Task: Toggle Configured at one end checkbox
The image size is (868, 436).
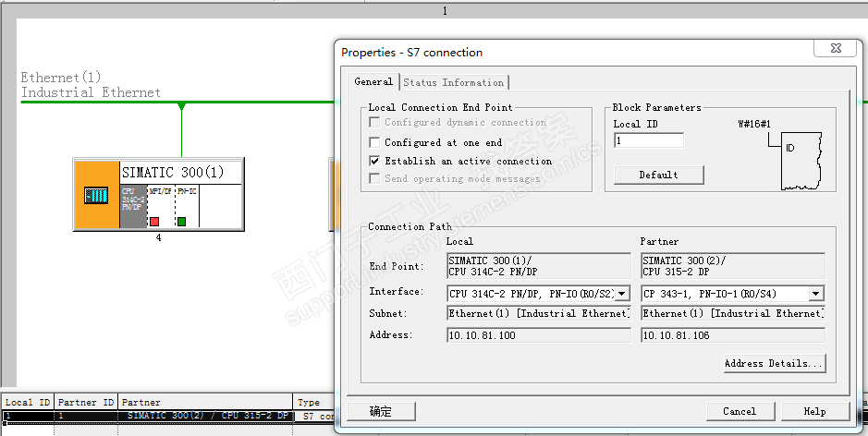Action: 374,142
